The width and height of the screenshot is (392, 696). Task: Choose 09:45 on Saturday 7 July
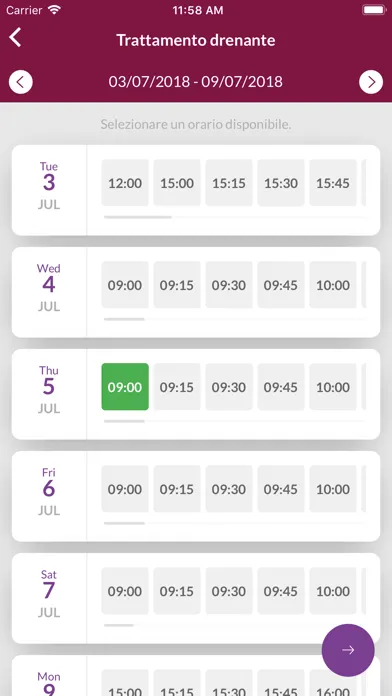click(281, 591)
